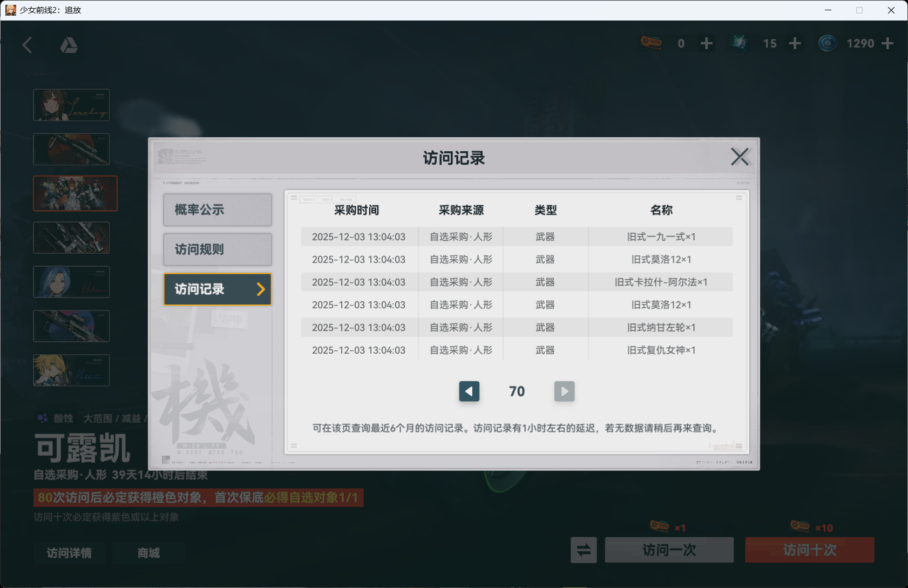
Task: Click the back arrow icon
Action: coord(28,45)
